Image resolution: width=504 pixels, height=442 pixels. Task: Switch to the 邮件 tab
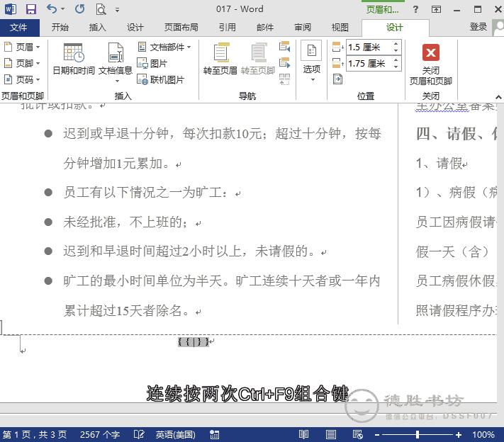265,28
